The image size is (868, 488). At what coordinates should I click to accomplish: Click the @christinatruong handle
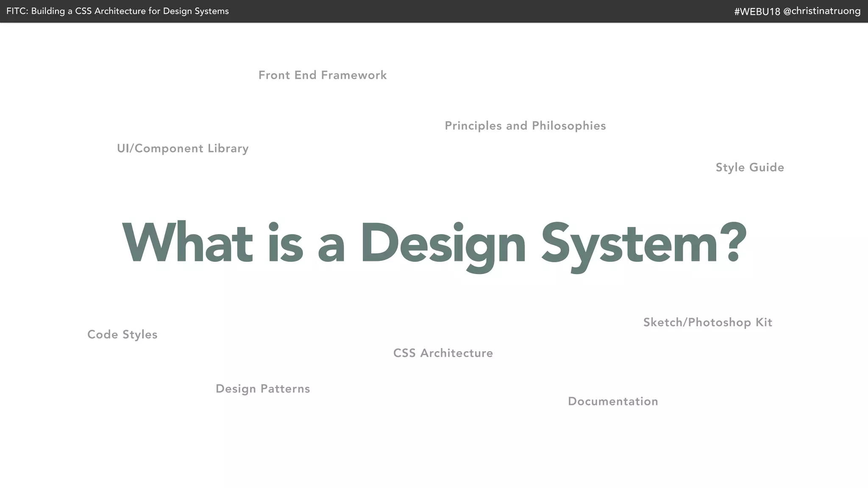point(822,11)
